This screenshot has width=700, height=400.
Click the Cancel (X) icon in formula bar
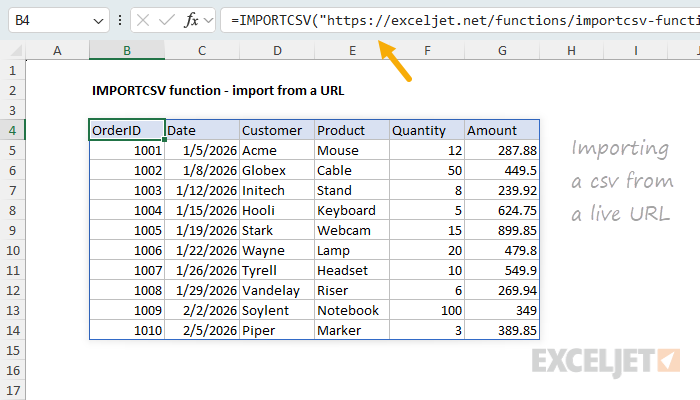point(143,20)
